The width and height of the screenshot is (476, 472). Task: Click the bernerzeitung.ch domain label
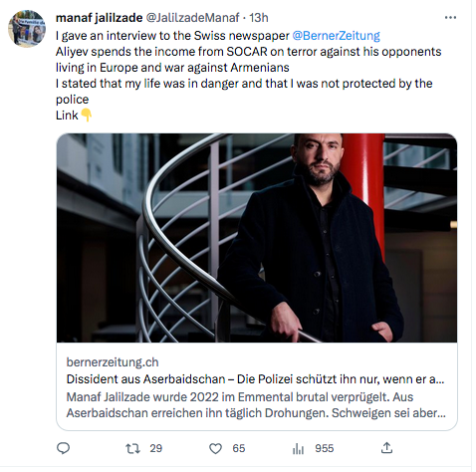(113, 362)
